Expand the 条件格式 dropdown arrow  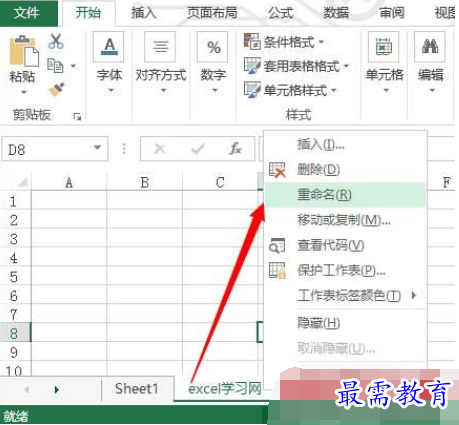coord(321,42)
